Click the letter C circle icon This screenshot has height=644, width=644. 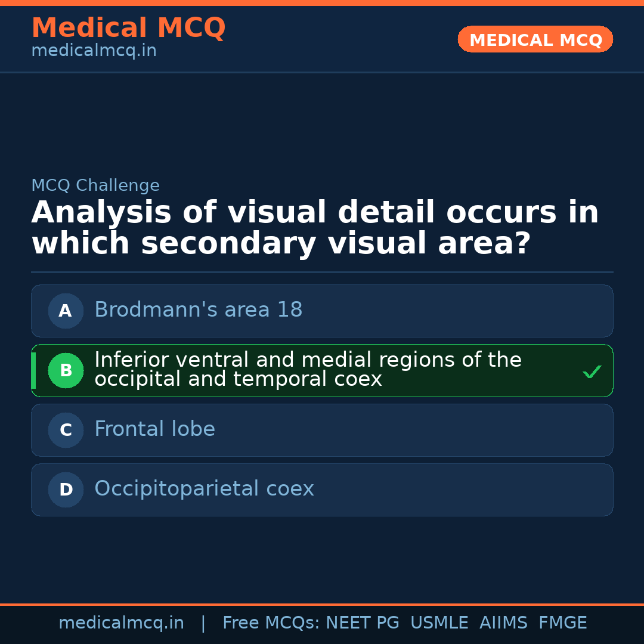point(66,430)
